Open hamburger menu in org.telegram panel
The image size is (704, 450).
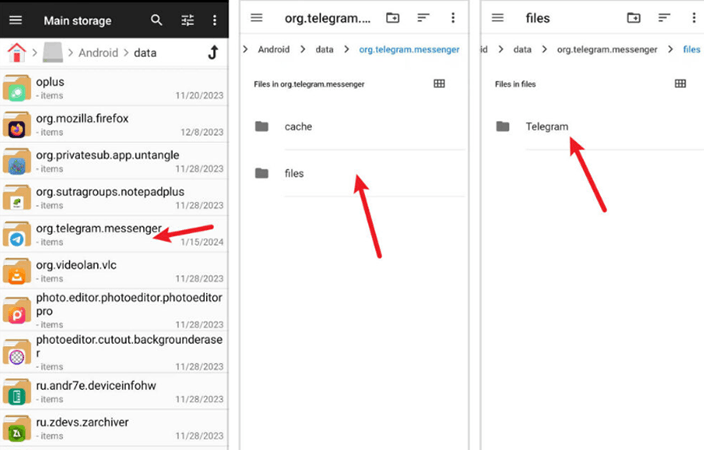[256, 18]
